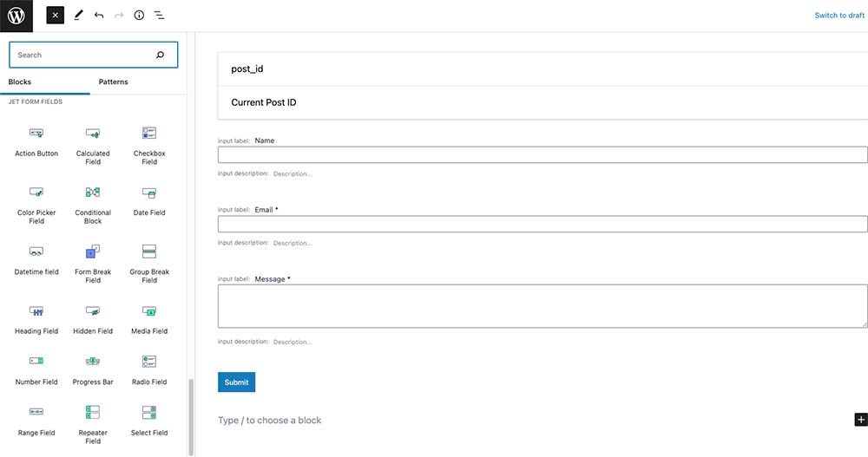The width and height of the screenshot is (868, 457).
Task: Insert the Conditional Block
Action: point(93,203)
